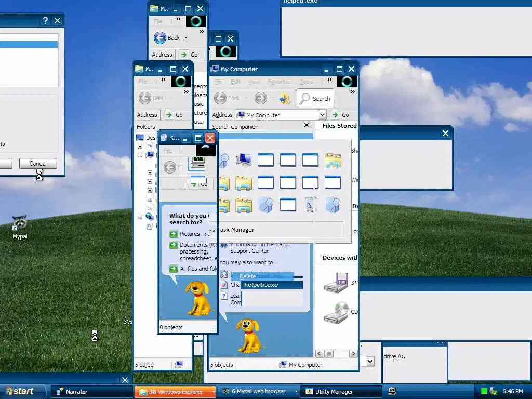
Task: Click Go button in topmost M.. window
Action: tap(189, 54)
